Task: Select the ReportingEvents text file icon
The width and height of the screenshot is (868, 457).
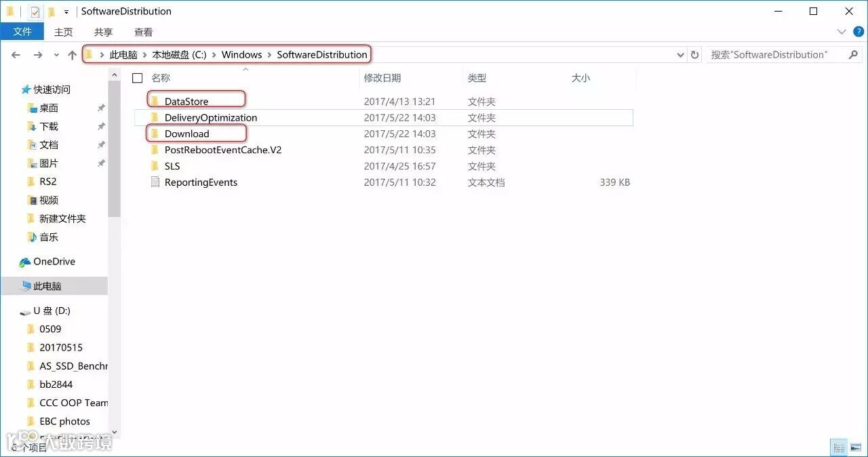Action: click(x=155, y=182)
